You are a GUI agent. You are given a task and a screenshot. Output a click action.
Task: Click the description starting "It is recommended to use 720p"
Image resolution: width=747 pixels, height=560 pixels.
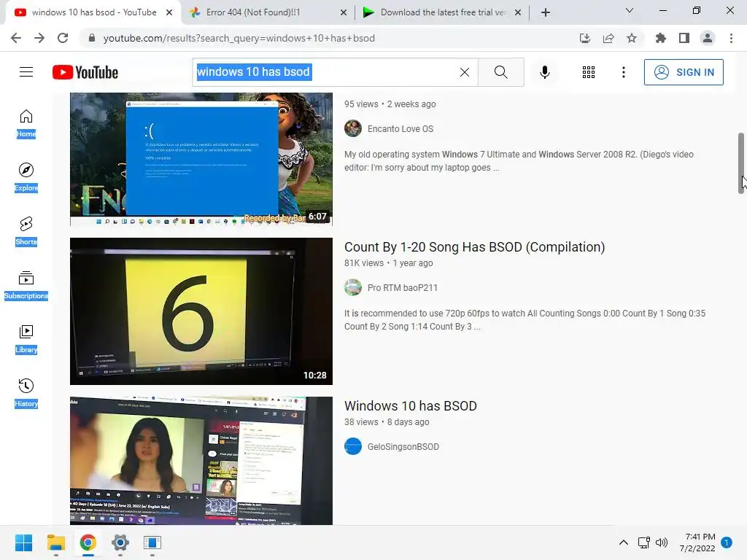point(525,320)
